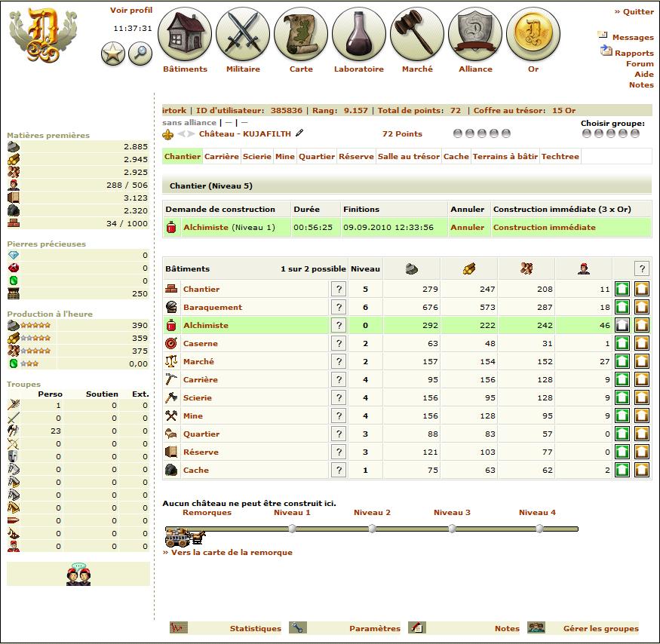This screenshot has height=644, width=660.
Task: Click the Statistiques chart icon
Action: (179, 628)
